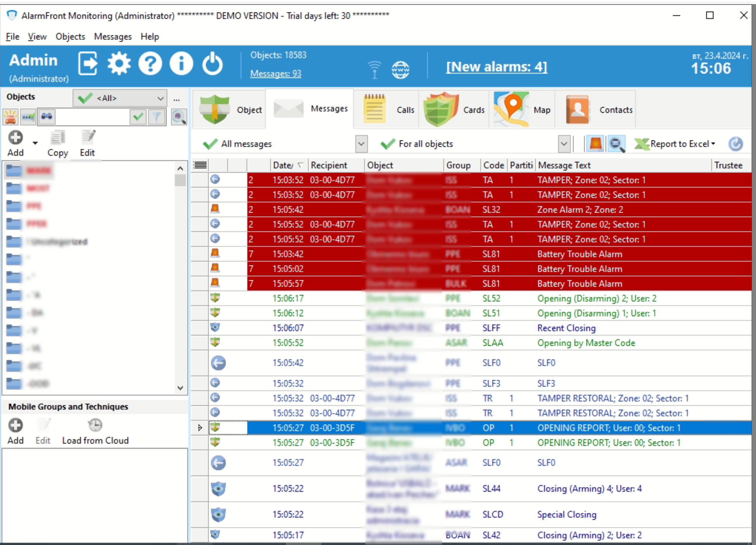Open the File menu
Image resolution: width=756 pixels, height=545 pixels.
pyautogui.click(x=13, y=36)
